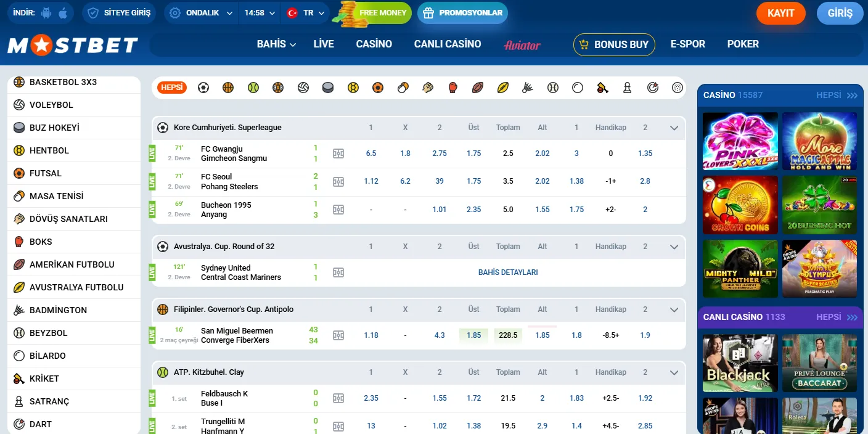Open the Blackjack Live casino thumbnail
This screenshot has width=868, height=434.
(740, 363)
